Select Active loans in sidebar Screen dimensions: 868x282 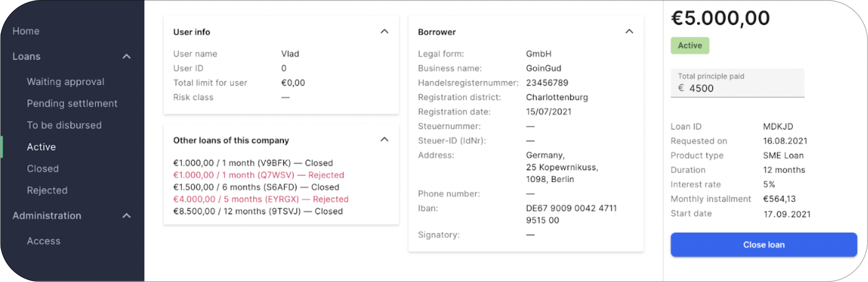click(41, 147)
